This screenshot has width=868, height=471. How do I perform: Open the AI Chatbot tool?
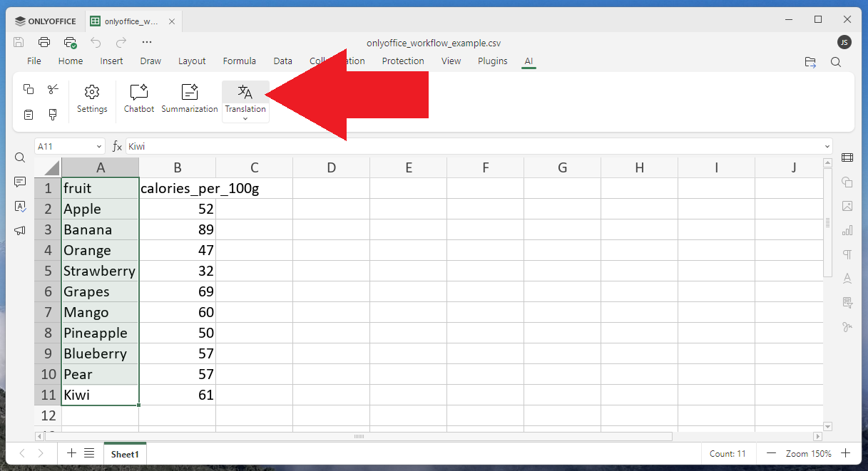[138, 98]
